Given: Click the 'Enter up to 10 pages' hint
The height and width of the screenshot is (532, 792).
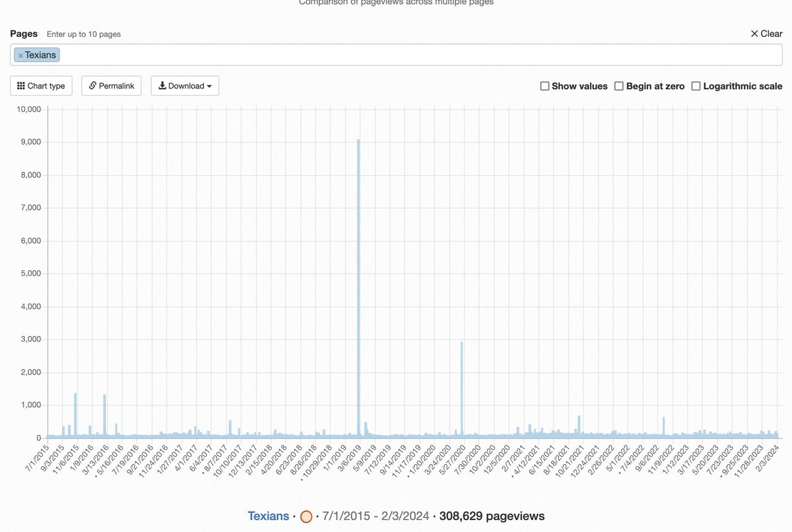Looking at the screenshot, I should (84, 34).
